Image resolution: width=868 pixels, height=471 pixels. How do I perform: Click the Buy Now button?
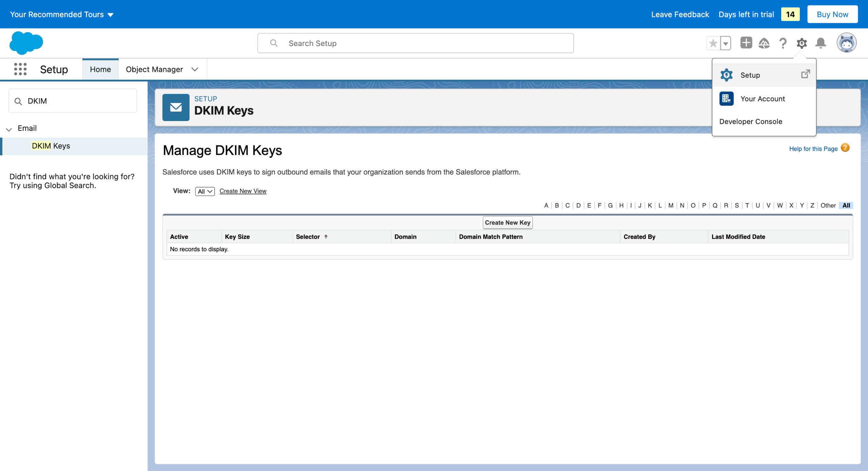[x=832, y=14]
